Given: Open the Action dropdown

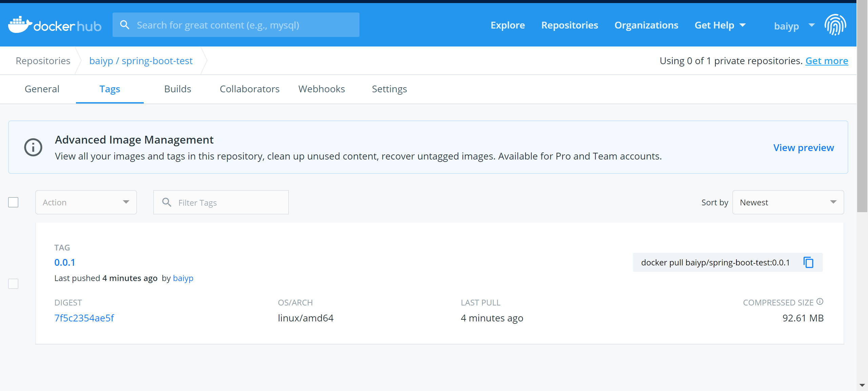Looking at the screenshot, I should [86, 202].
